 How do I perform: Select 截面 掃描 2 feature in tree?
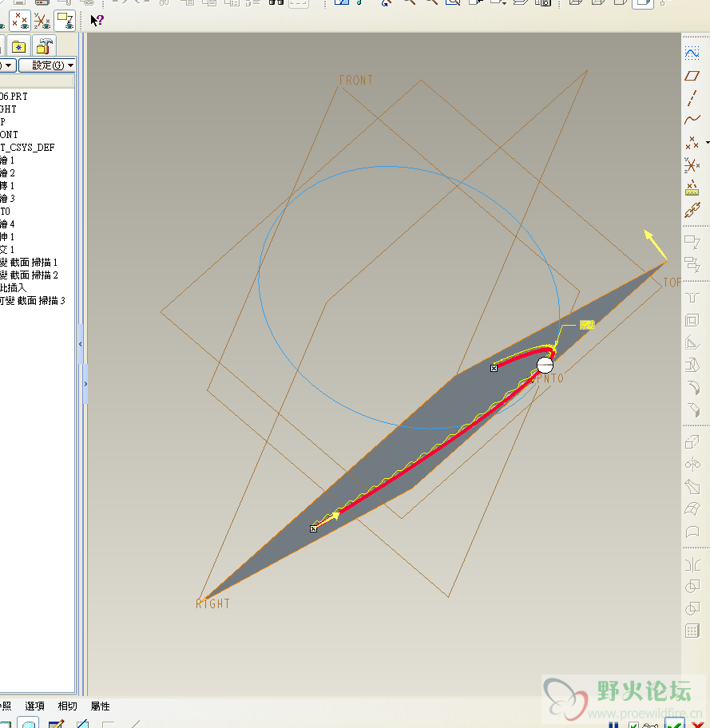(x=29, y=275)
